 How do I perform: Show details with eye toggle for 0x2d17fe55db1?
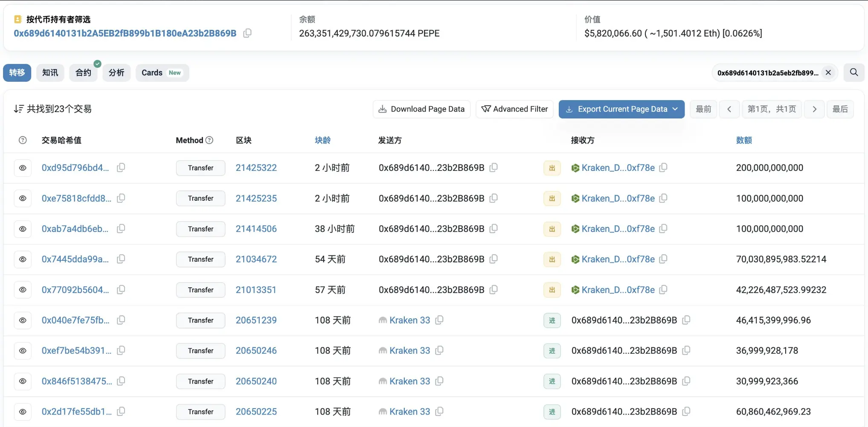[x=23, y=412]
